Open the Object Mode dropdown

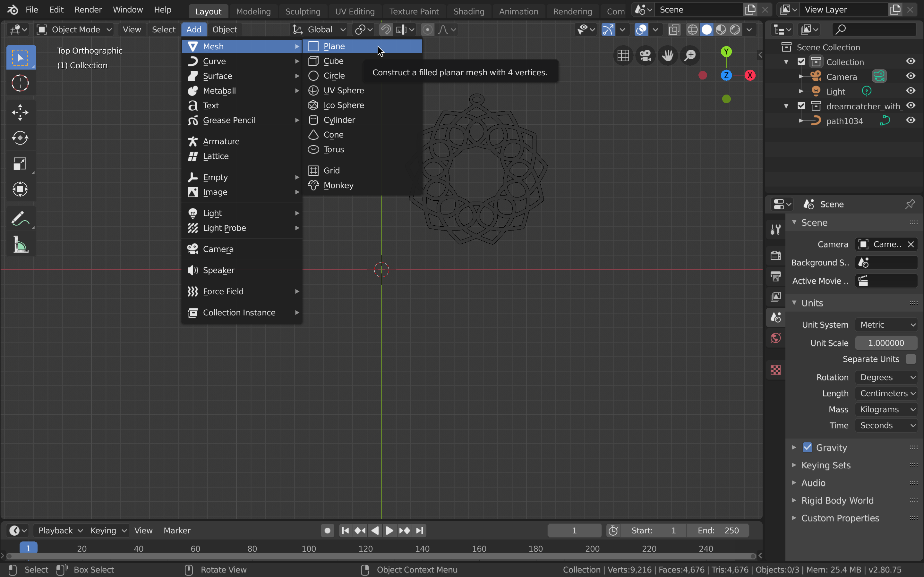74,29
